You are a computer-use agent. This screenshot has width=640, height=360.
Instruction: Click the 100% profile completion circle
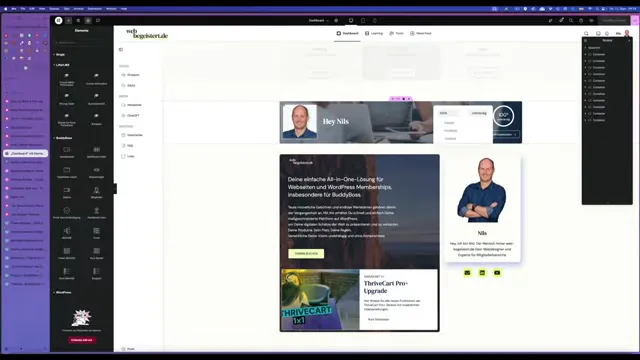[x=503, y=116]
